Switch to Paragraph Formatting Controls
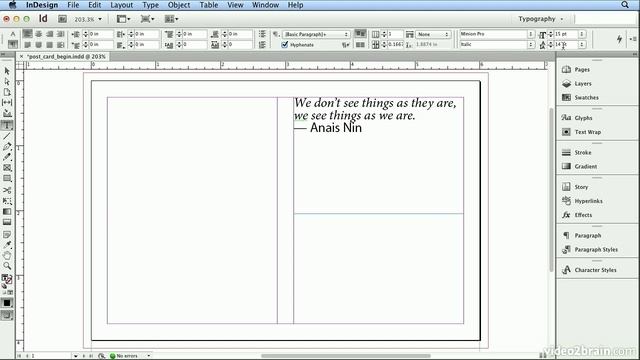Image resolution: width=640 pixels, height=360 pixels. pos(13,44)
